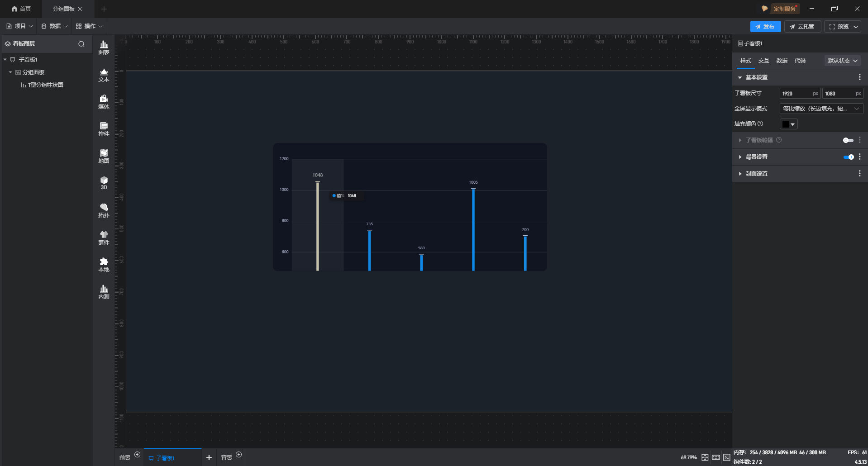This screenshot has width=868, height=466.
Task: Click the 发布 publish button
Action: [765, 27]
